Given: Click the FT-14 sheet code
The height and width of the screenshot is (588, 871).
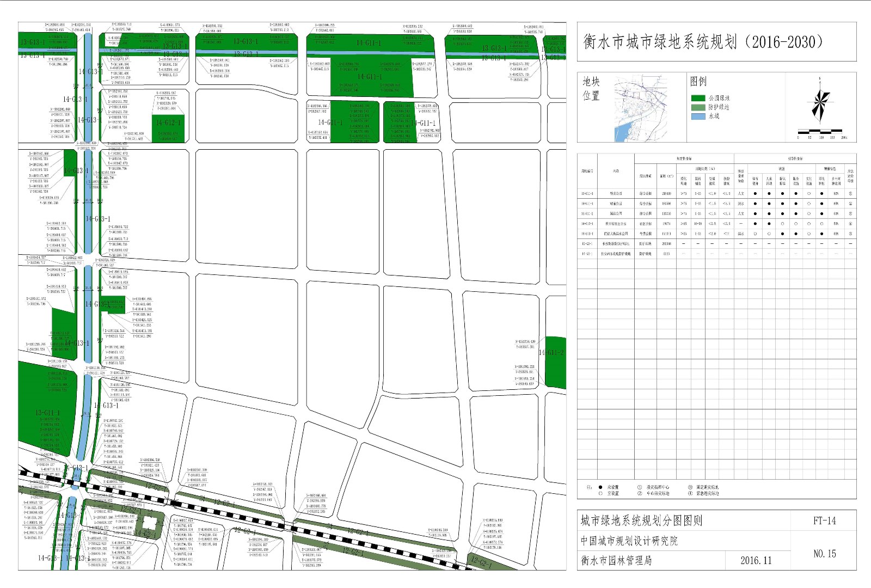Looking at the screenshot, I should [x=824, y=520].
